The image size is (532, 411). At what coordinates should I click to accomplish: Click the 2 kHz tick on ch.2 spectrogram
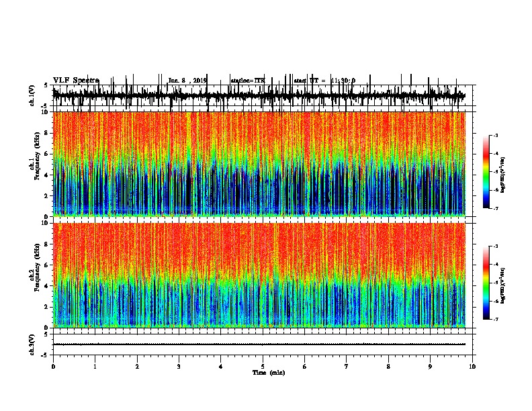[47, 307]
